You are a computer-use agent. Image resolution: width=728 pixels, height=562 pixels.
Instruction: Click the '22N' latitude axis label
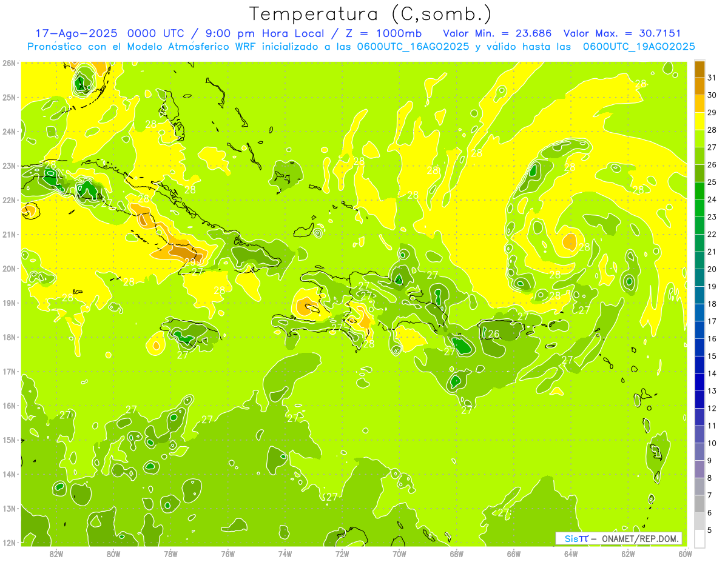9,200
